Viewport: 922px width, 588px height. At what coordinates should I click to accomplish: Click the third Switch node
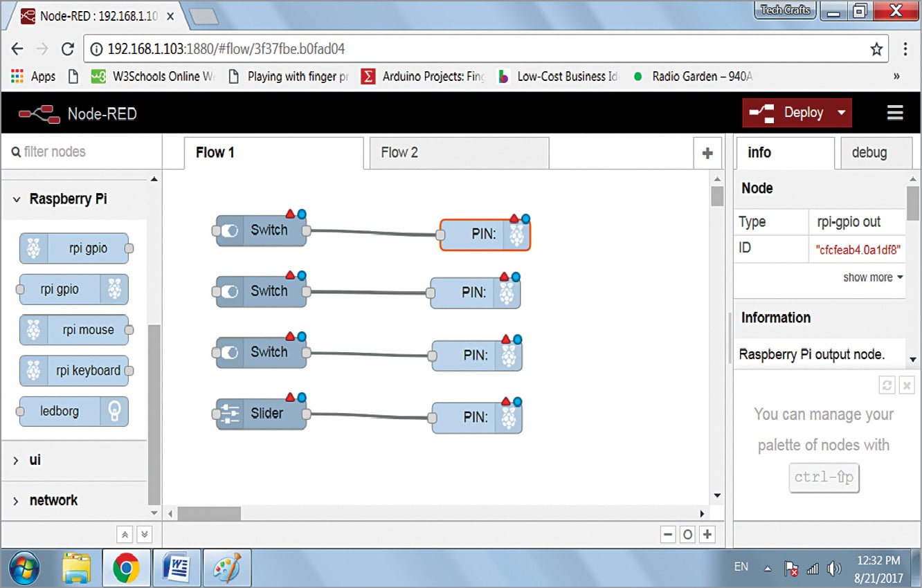261,353
